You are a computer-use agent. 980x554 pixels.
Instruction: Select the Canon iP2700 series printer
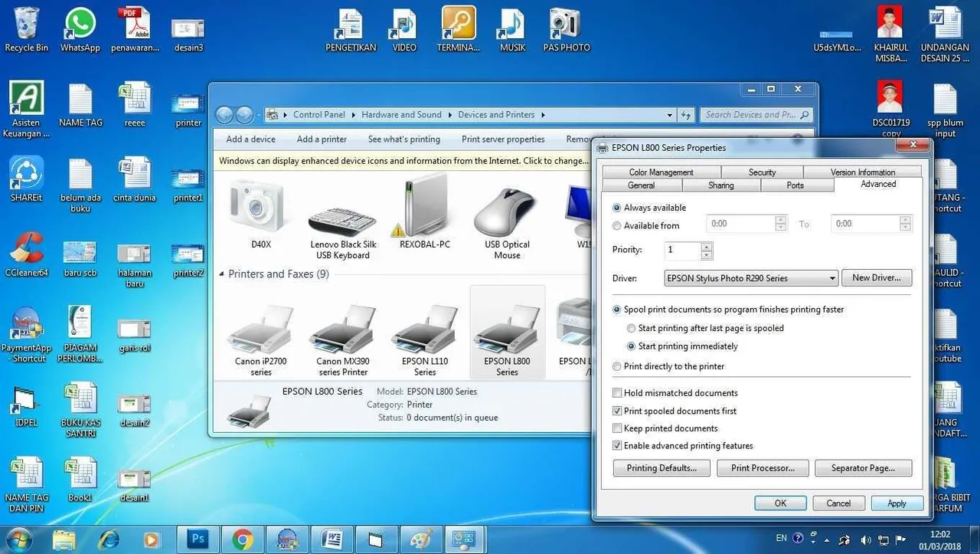(261, 340)
